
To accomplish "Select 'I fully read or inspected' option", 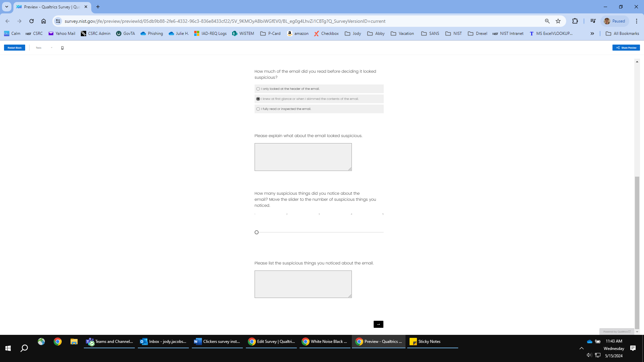I will (258, 109).
